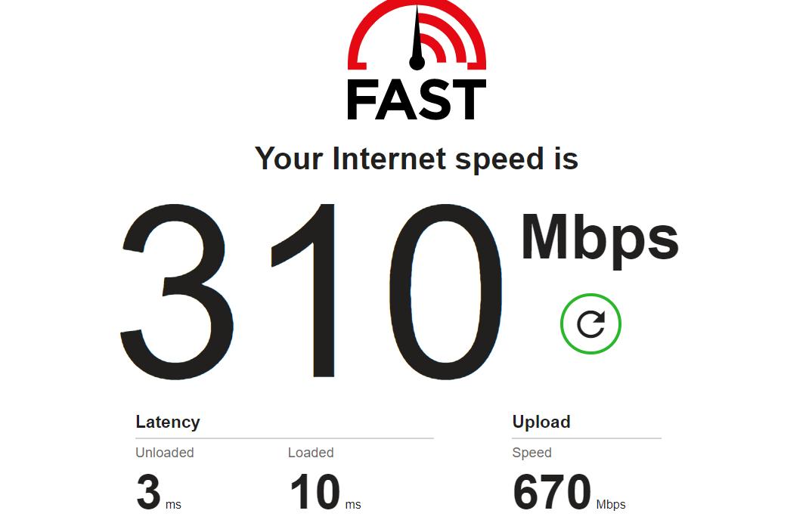The width and height of the screenshot is (812, 523).
Task: Click the green circular refresh test icon
Action: (590, 323)
